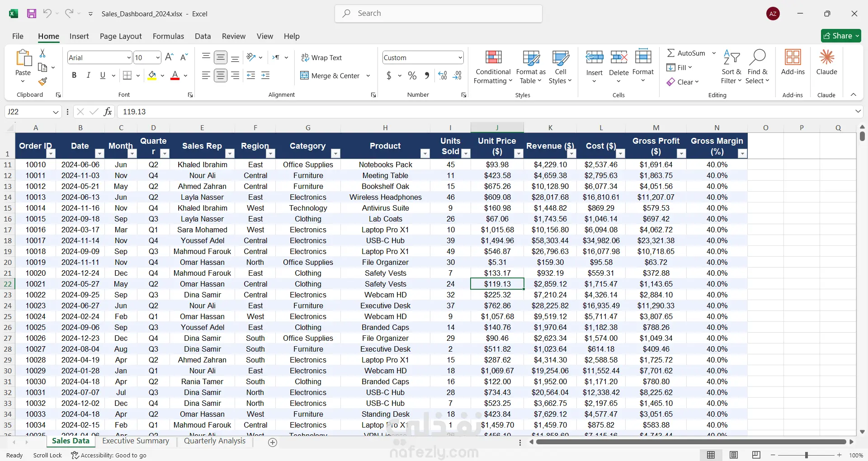The width and height of the screenshot is (868, 461).
Task: Open the Category column filter dropdown
Action: (335, 154)
